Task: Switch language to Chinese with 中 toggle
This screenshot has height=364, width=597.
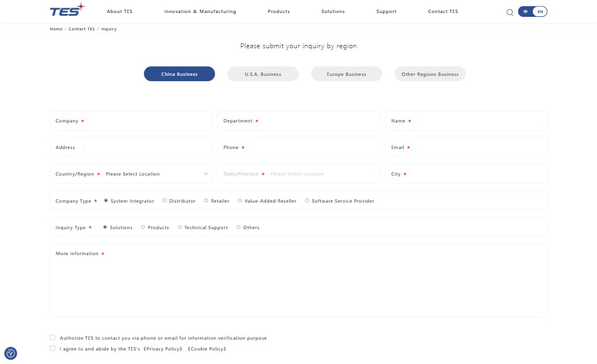Action: (x=525, y=11)
